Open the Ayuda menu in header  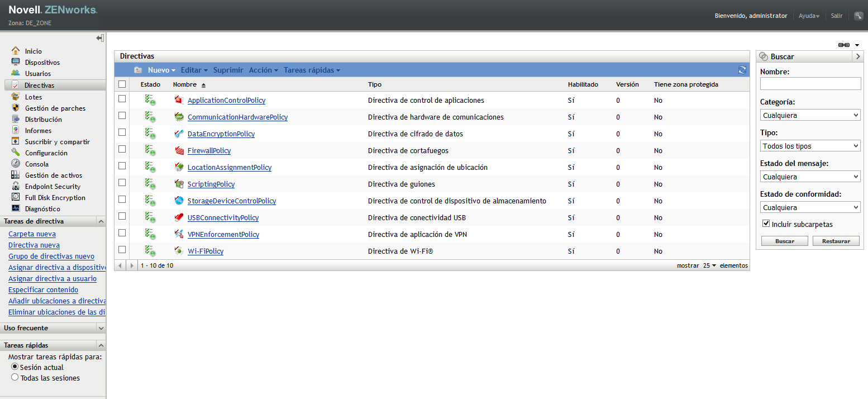809,16
